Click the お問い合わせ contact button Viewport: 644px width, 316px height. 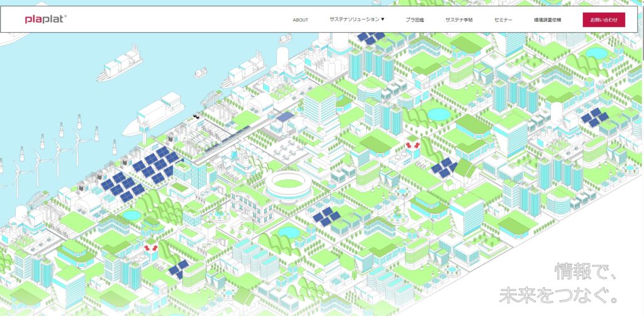tap(604, 19)
